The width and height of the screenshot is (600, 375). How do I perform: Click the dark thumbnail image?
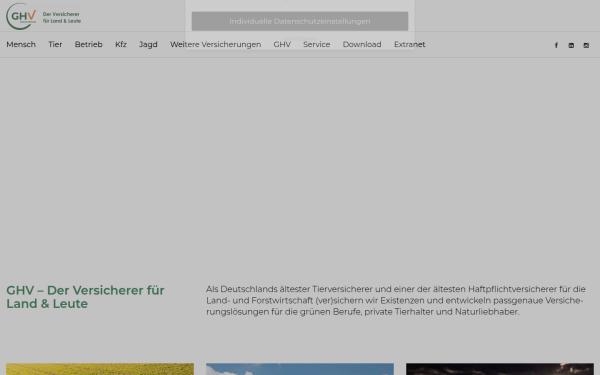[x=500, y=369]
